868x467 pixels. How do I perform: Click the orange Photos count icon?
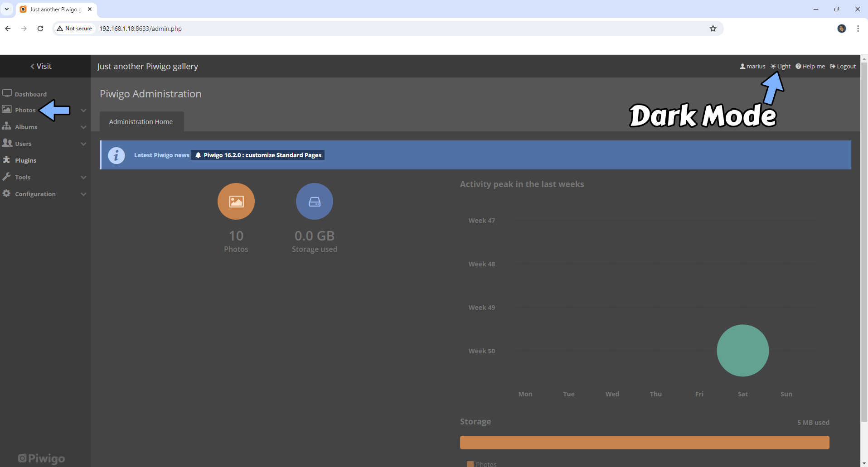[236, 202]
